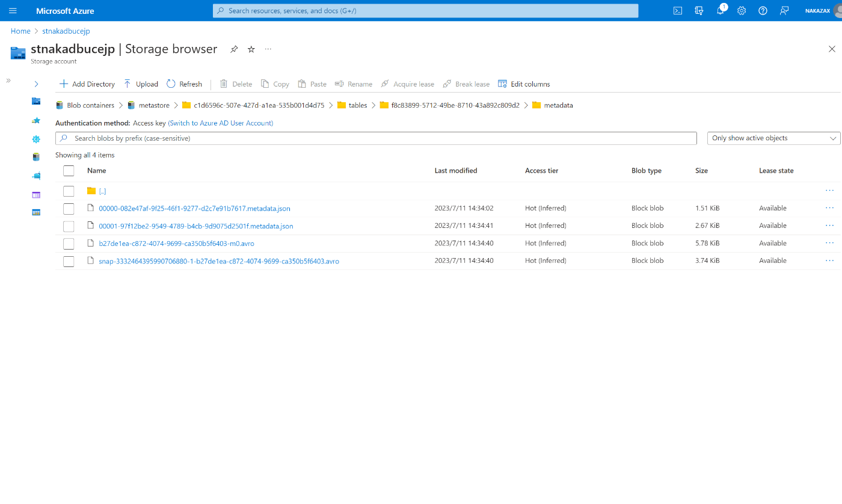Viewport: 842px width, 504px height.
Task: Open the Help question mark icon
Action: click(x=763, y=11)
